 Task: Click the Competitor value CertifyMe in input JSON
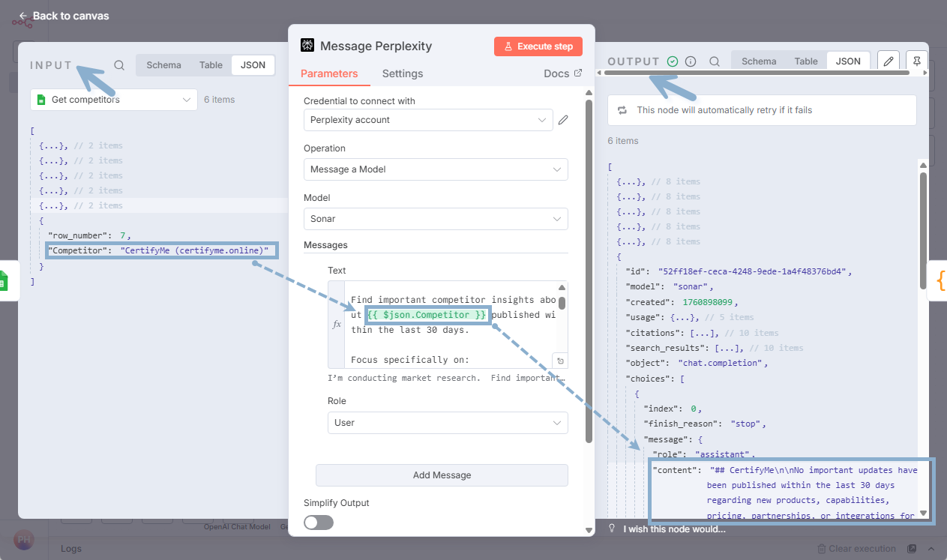194,250
